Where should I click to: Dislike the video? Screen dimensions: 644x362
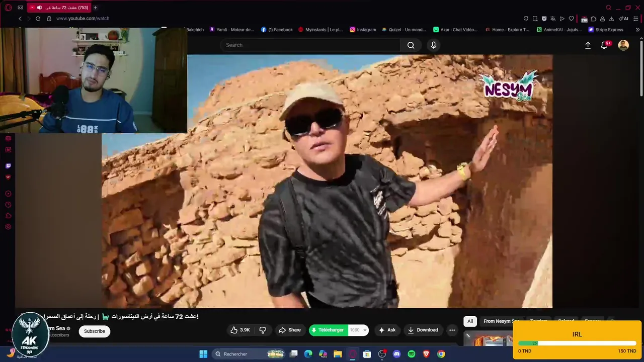(x=263, y=330)
